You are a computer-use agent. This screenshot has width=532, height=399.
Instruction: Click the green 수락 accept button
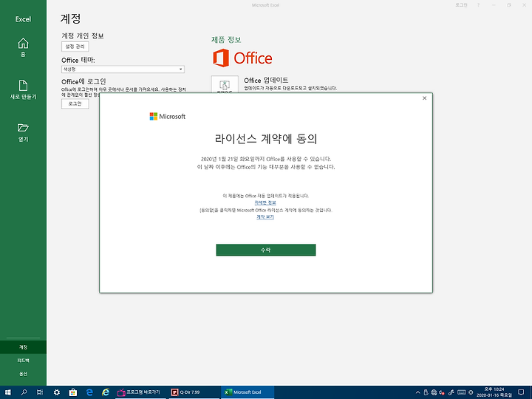[266, 250]
